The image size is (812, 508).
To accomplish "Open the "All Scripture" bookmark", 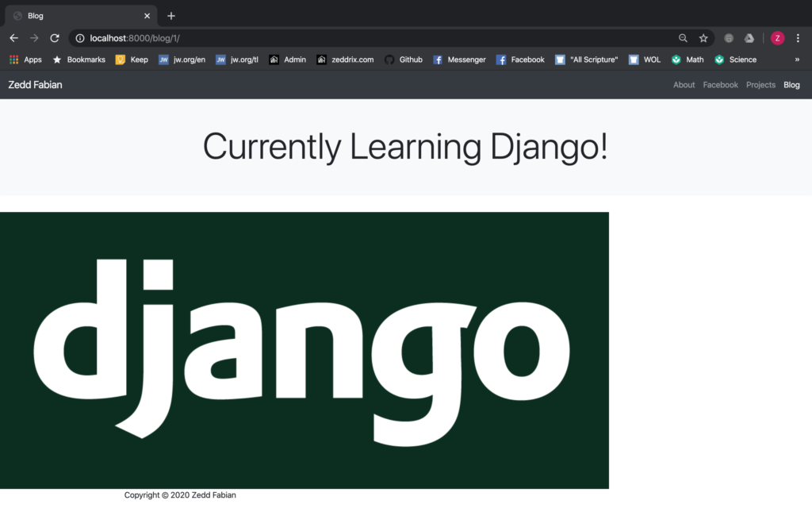I will click(x=586, y=60).
